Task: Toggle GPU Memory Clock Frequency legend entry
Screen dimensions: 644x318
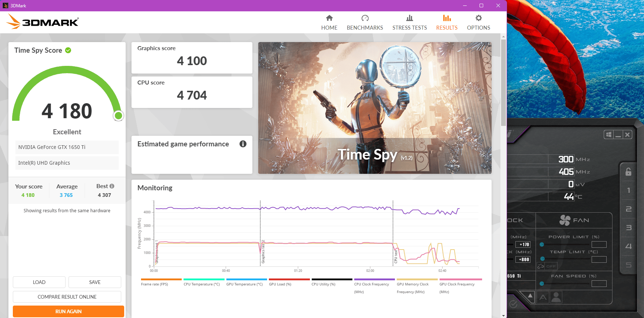Action: [417, 286]
